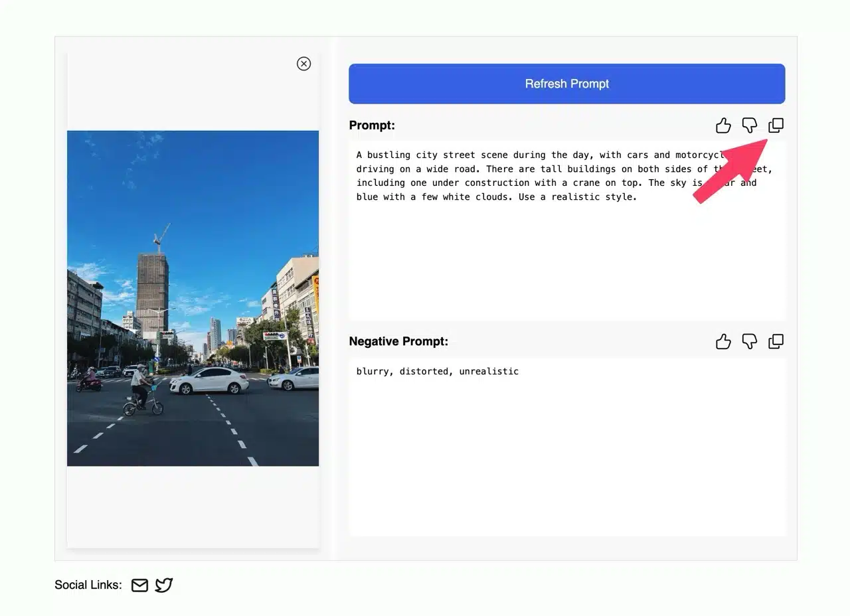This screenshot has width=850, height=616.
Task: Click the 'Social Links:' label
Action: (88, 585)
